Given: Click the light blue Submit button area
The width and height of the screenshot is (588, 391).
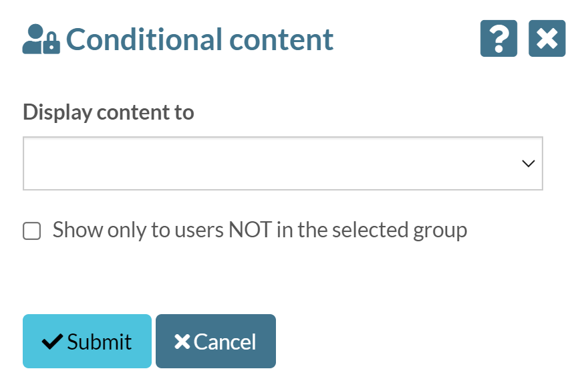Looking at the screenshot, I should coord(86,341).
